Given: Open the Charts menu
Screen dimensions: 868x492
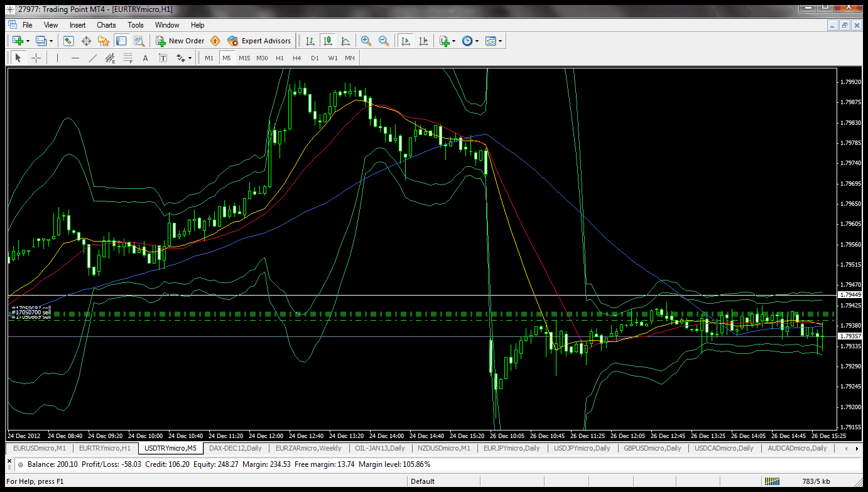Looking at the screenshot, I should tap(106, 25).
